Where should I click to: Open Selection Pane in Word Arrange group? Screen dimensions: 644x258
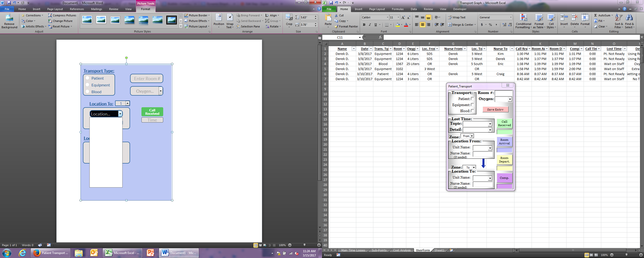coord(248,26)
